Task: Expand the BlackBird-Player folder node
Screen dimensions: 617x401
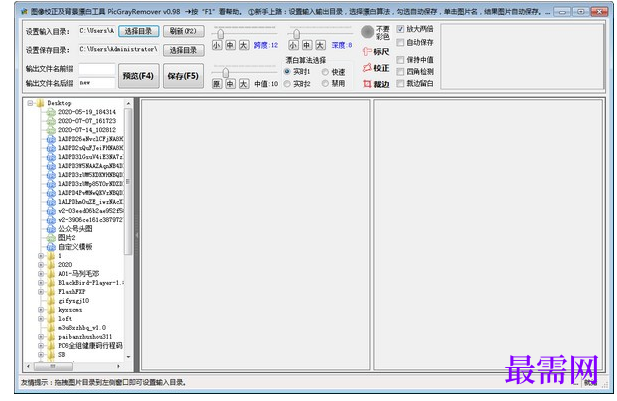Action: point(41,283)
